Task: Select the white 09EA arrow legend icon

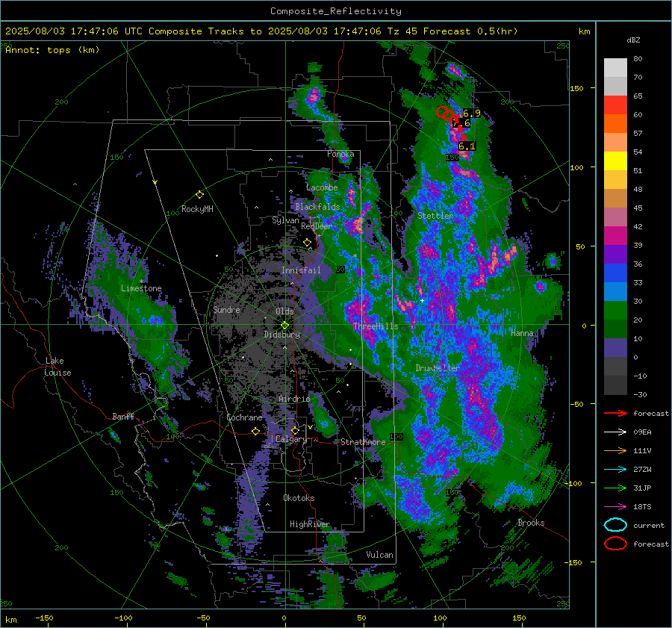Action: click(x=615, y=432)
